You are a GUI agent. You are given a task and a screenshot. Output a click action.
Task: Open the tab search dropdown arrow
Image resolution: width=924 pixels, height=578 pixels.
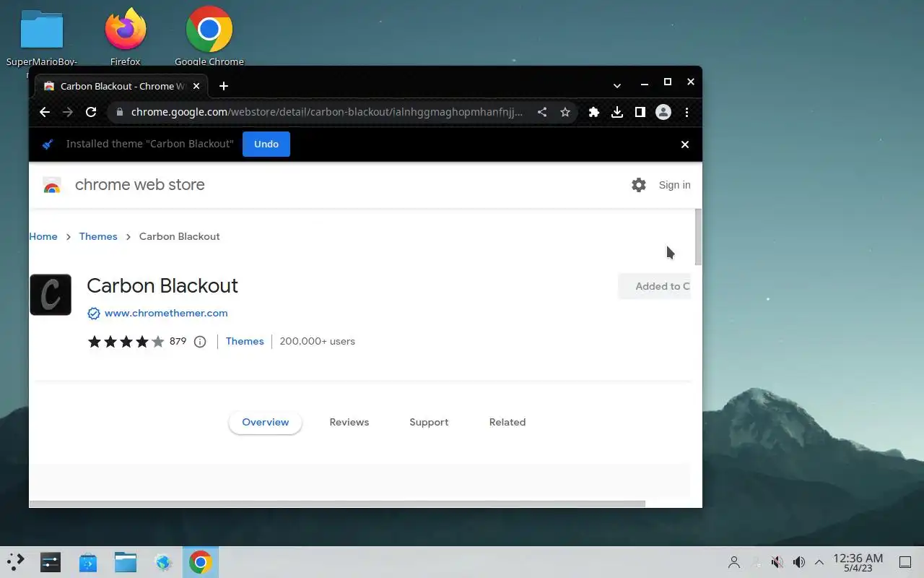[x=617, y=85]
